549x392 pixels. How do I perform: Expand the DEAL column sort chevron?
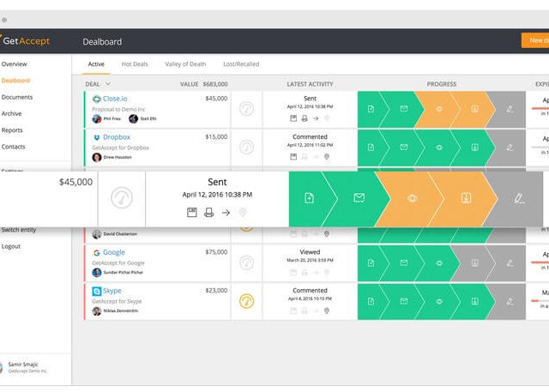pos(108,84)
